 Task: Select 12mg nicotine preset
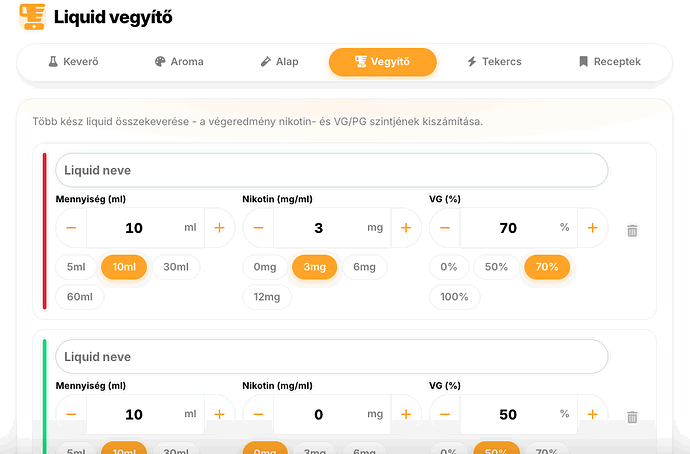tap(267, 297)
